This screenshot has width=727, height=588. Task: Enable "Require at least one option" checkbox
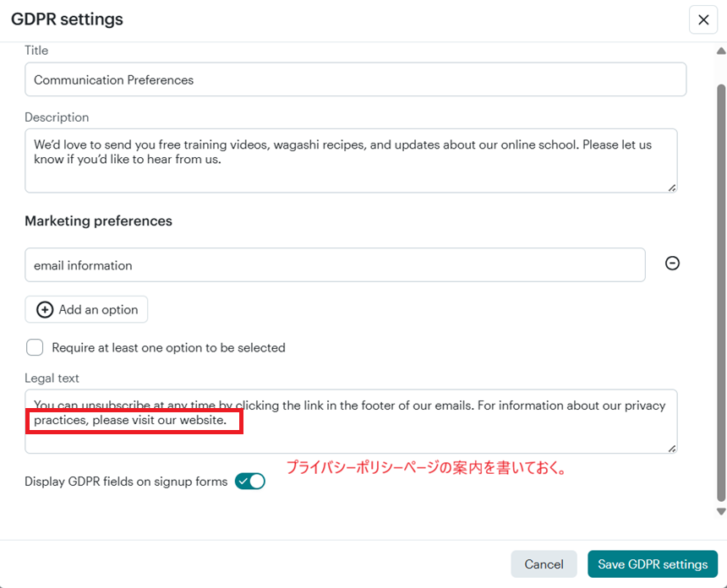coord(35,347)
